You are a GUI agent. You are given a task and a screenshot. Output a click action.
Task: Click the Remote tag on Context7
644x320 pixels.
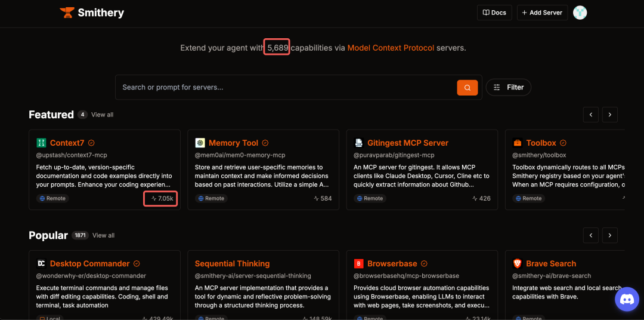point(52,198)
